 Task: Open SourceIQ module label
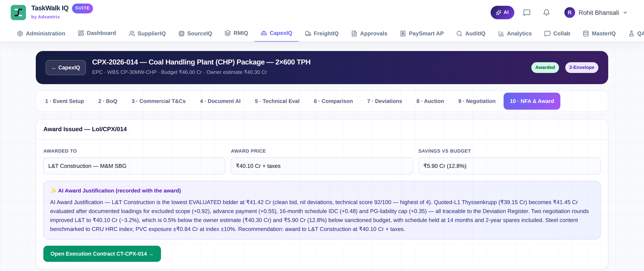click(x=200, y=33)
